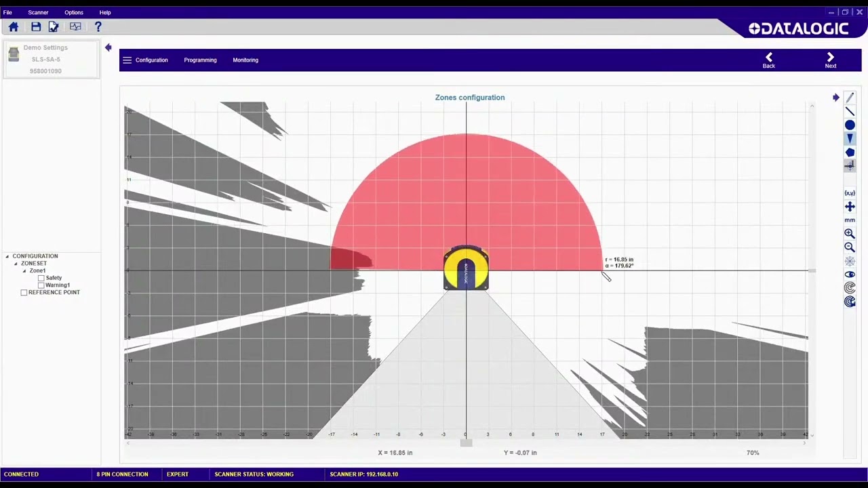
Task: Collapse the Zone1 tree node
Action: coord(24,271)
